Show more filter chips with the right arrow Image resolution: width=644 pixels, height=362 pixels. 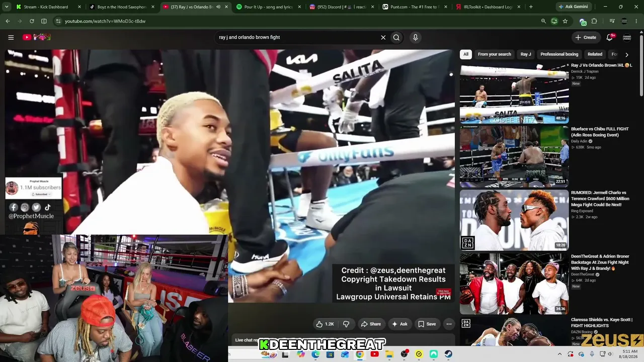[x=626, y=54]
